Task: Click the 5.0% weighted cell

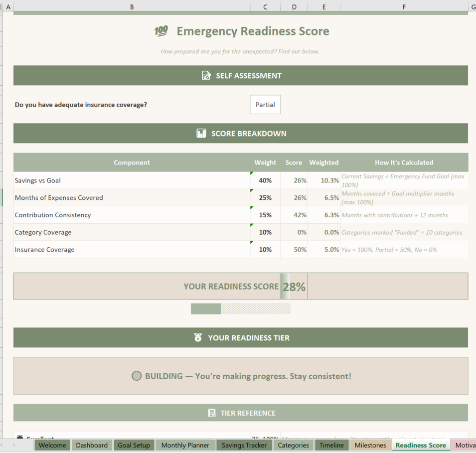Action: (324, 250)
